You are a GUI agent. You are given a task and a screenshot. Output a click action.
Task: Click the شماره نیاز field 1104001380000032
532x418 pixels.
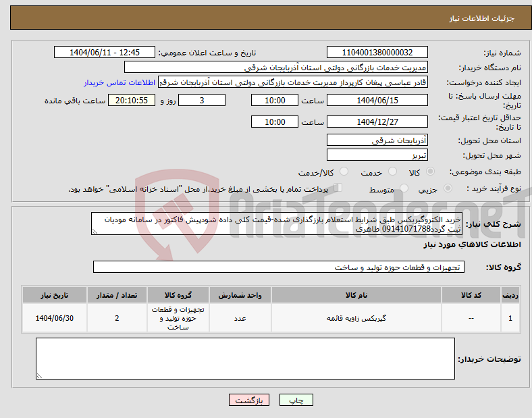(x=377, y=52)
